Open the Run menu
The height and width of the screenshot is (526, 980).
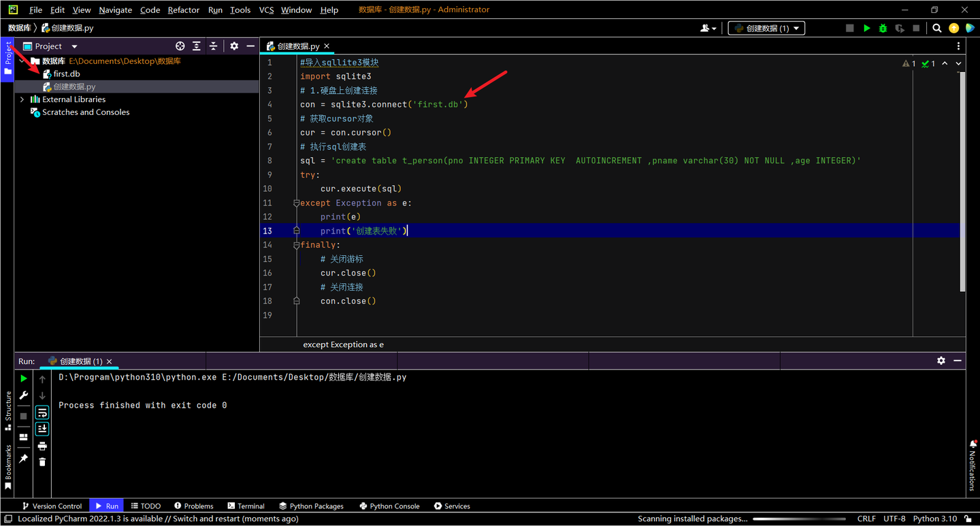pos(215,10)
